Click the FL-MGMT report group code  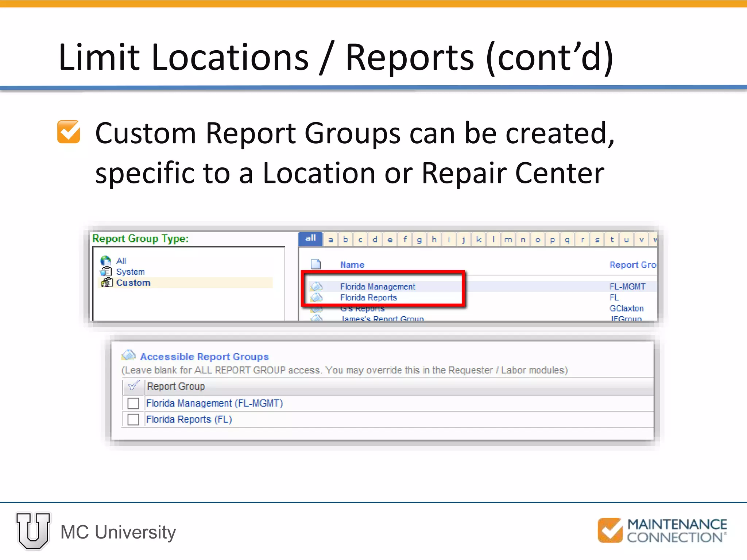click(x=628, y=287)
